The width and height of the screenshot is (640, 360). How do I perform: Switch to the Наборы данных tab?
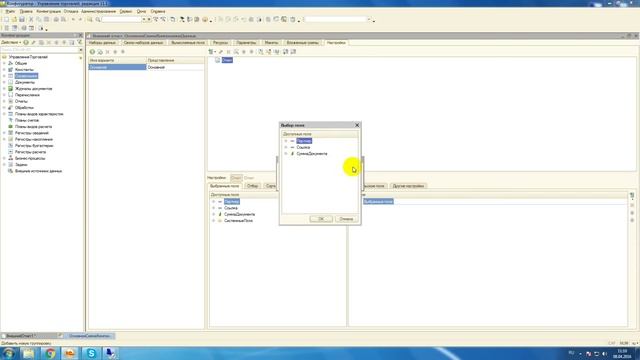pos(102,42)
